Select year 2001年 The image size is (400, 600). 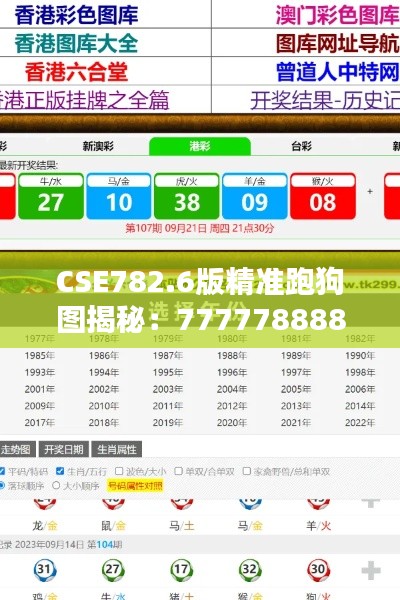click(40, 389)
